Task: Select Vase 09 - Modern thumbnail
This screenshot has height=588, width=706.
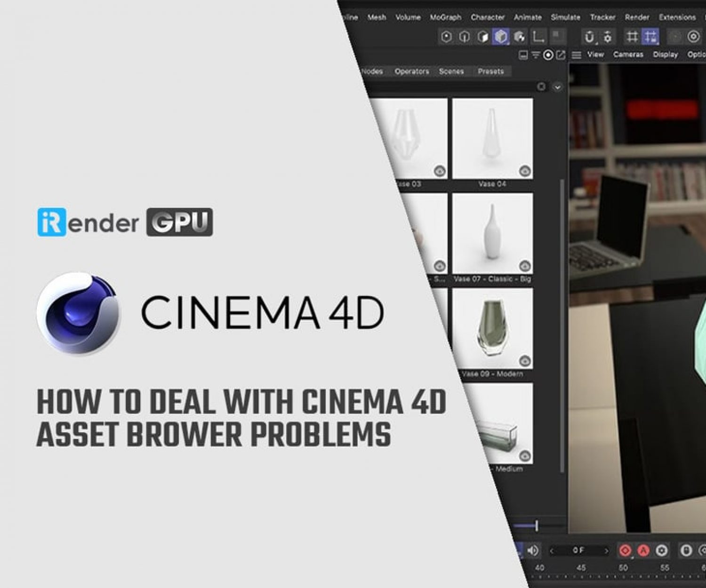Action: tap(492, 328)
